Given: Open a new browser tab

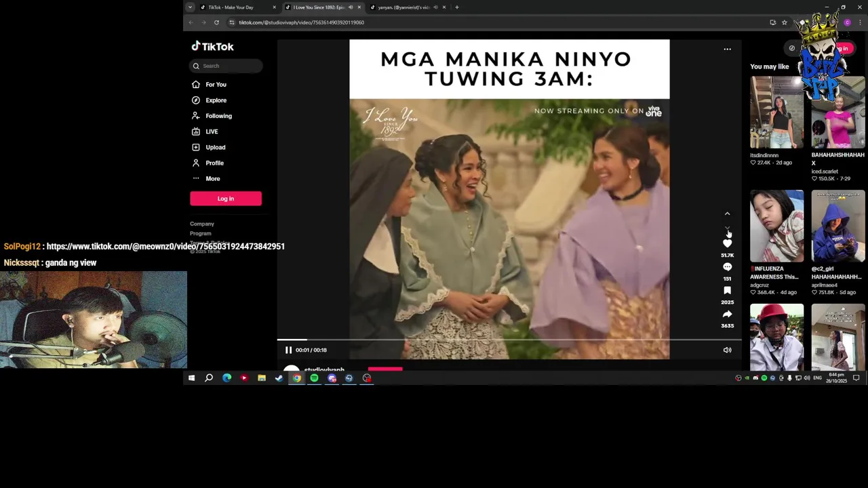Looking at the screenshot, I should click(x=457, y=7).
